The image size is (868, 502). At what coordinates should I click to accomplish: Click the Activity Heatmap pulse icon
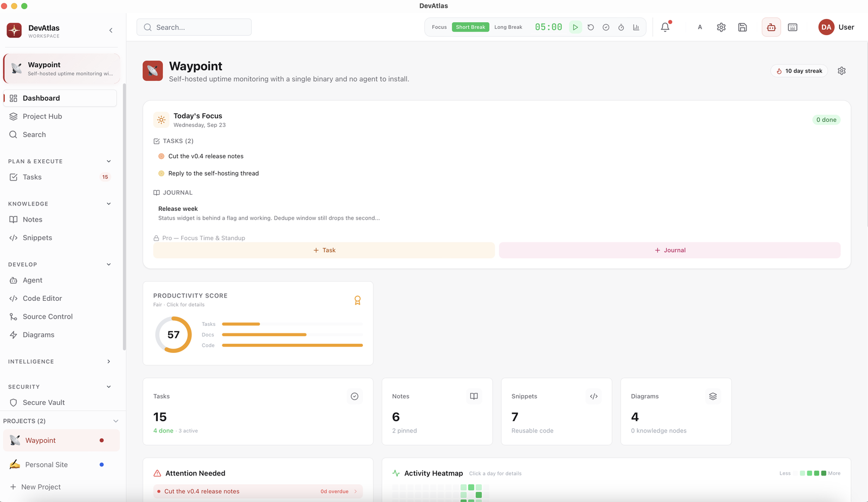pyautogui.click(x=396, y=473)
